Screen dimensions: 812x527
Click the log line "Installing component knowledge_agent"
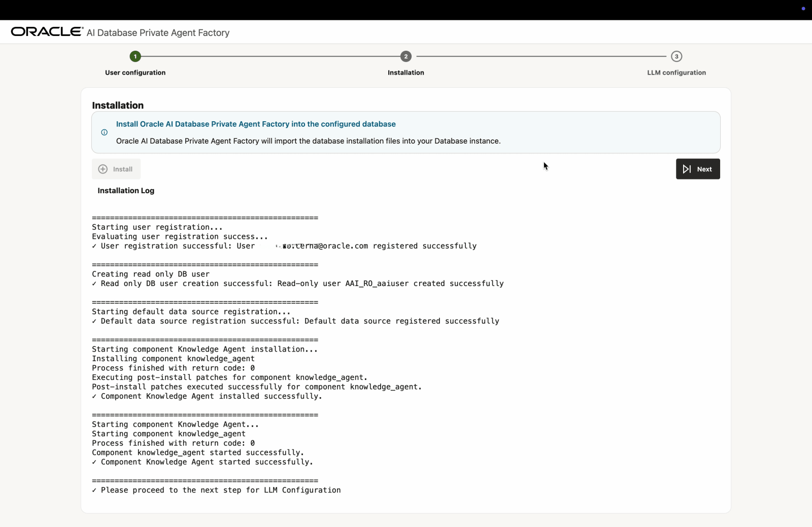(x=173, y=359)
